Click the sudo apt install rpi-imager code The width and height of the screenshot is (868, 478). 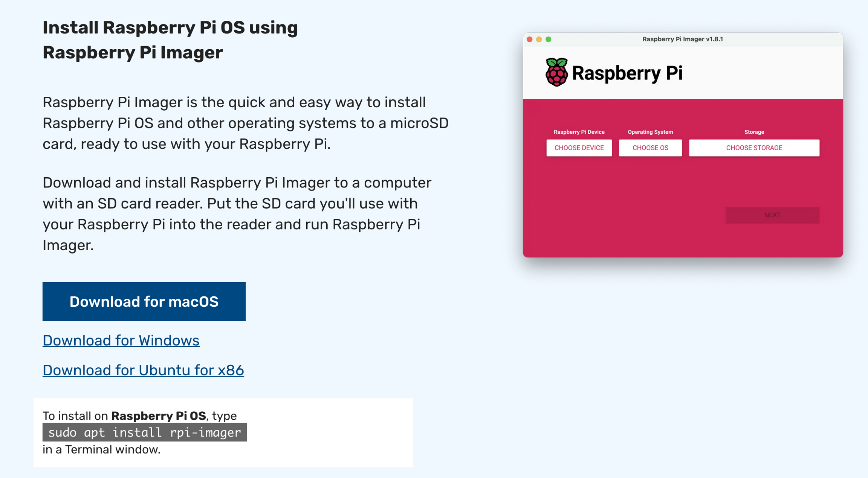144,432
